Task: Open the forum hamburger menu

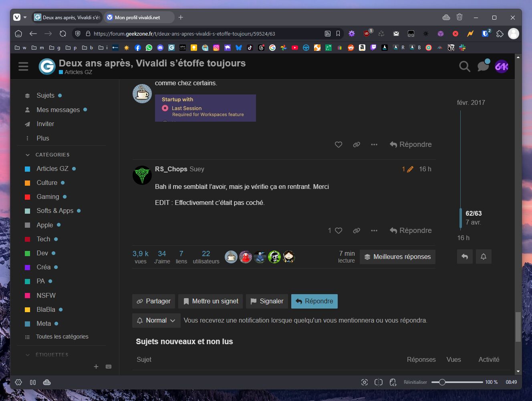Action: (23, 66)
